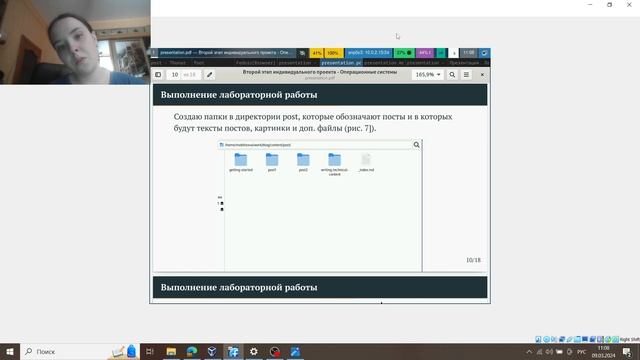Image resolution: width=640 pixels, height=360 pixels.
Task: Click the 10/18 slide page number
Action: click(x=473, y=260)
